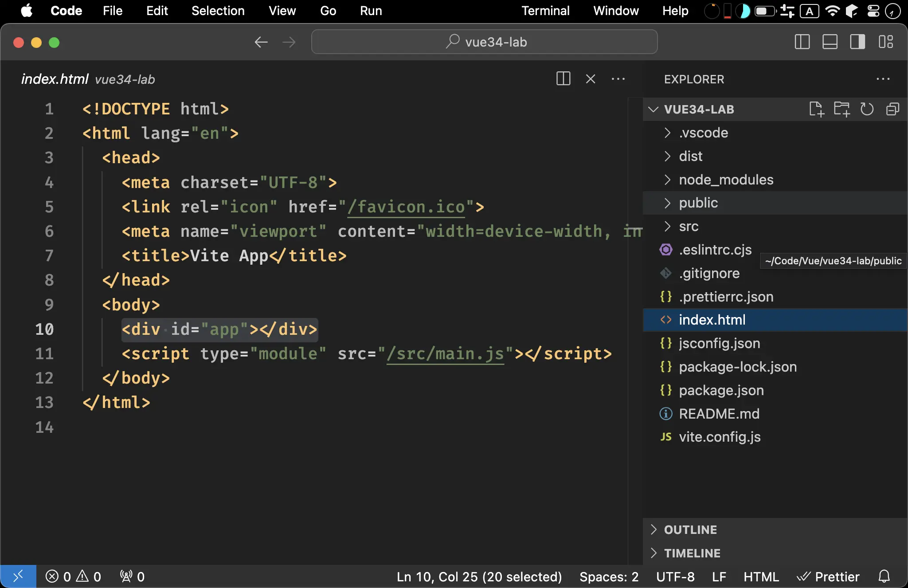This screenshot has height=588, width=908.
Task: Open the notifications bell
Action: 884,576
